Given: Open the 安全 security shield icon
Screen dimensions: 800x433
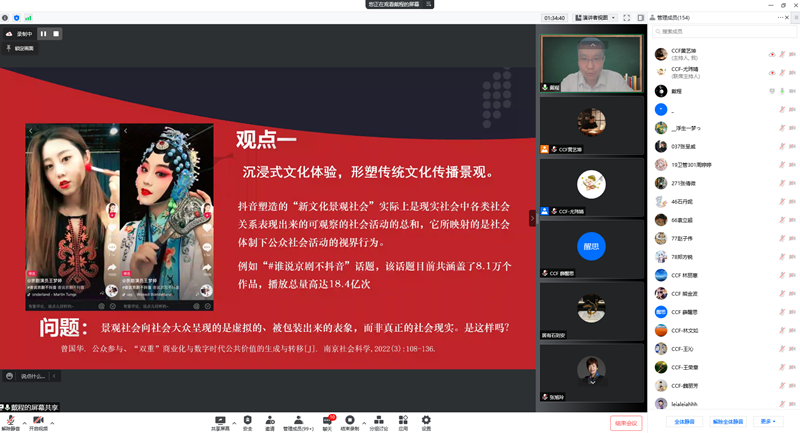Looking at the screenshot, I should [247, 422].
